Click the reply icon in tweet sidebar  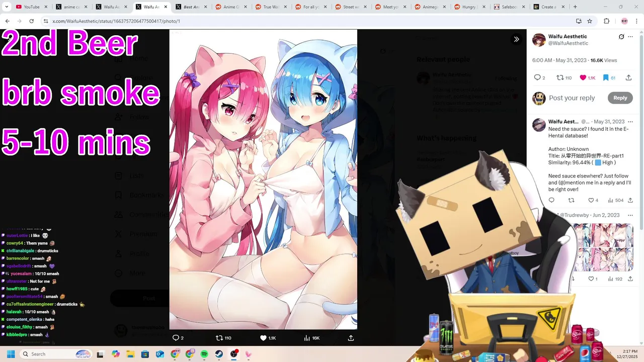click(x=537, y=77)
